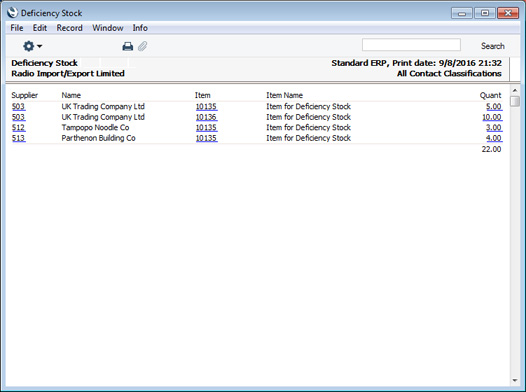Click the total 22.00 value
This screenshot has width=526, height=392.
(x=491, y=149)
